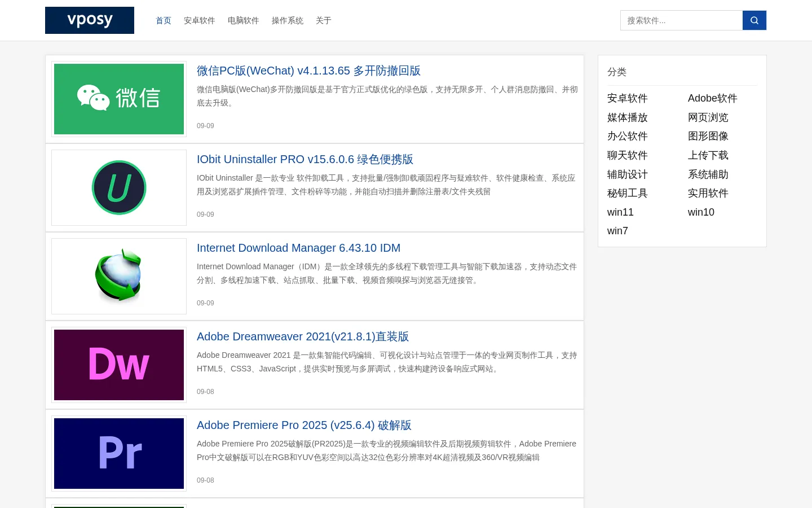
Task: Select the win10 category
Action: click(x=701, y=212)
